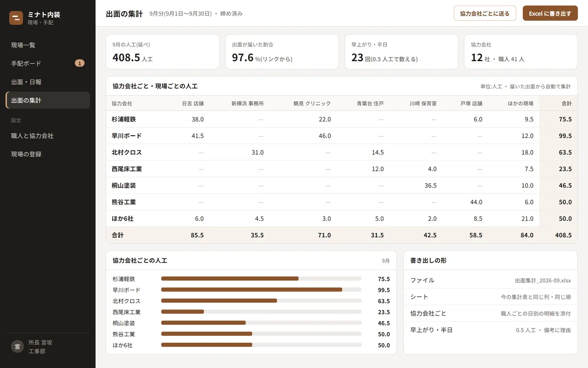This screenshot has width=588, height=368.
Task: Click 戸塚 店舗 column header
Action: pos(471,103)
